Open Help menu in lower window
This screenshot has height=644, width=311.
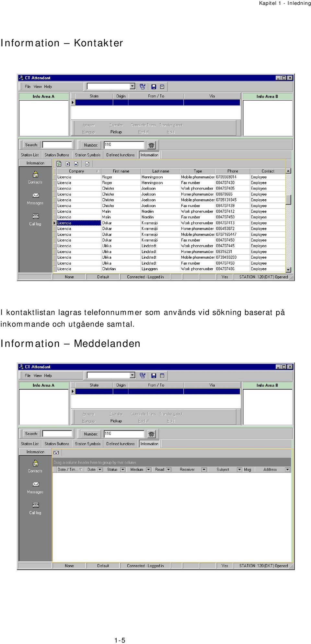point(48,376)
